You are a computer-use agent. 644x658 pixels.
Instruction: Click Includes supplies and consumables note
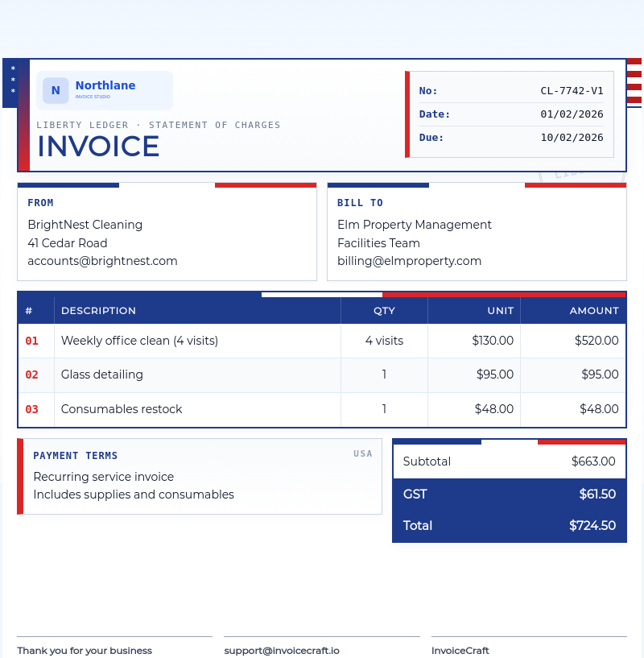click(134, 495)
